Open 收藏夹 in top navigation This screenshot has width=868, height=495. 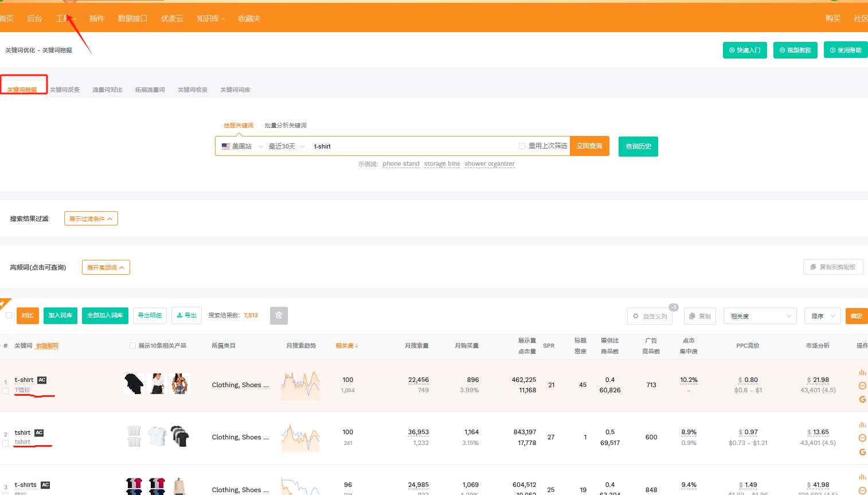click(249, 18)
